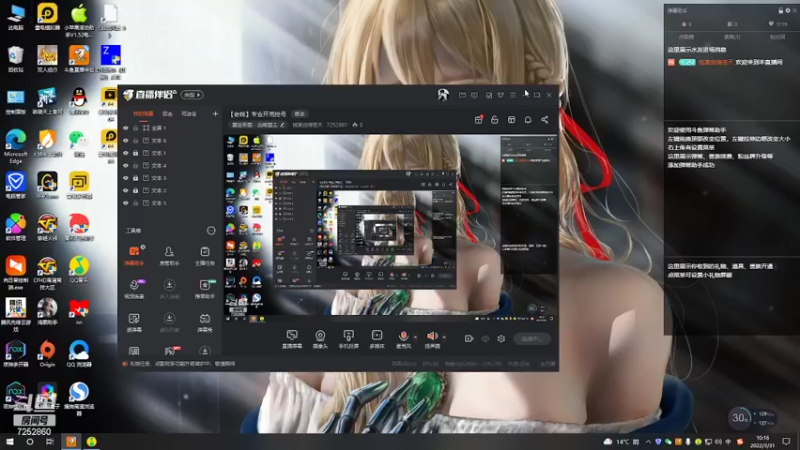Click the pill button beside the app logo
This screenshot has height=450, width=800.
point(192,95)
